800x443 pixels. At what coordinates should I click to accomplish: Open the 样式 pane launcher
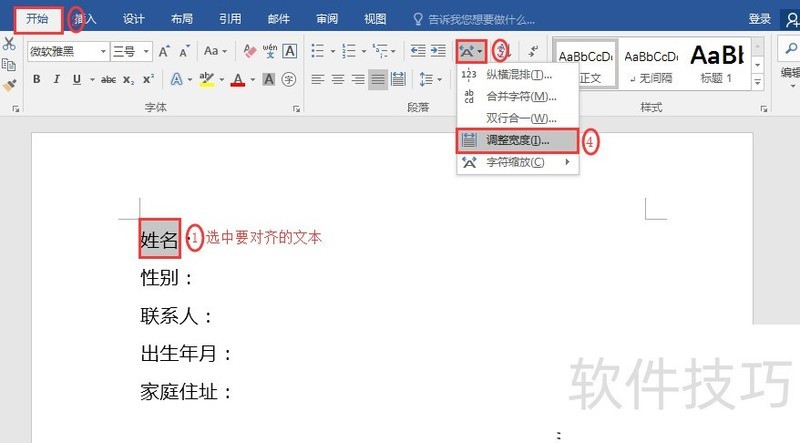(764, 109)
